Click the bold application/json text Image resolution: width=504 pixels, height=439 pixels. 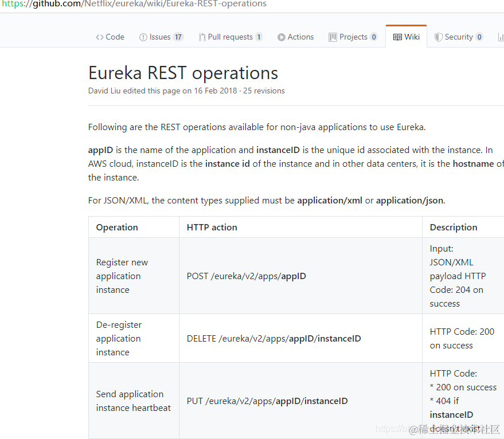410,201
